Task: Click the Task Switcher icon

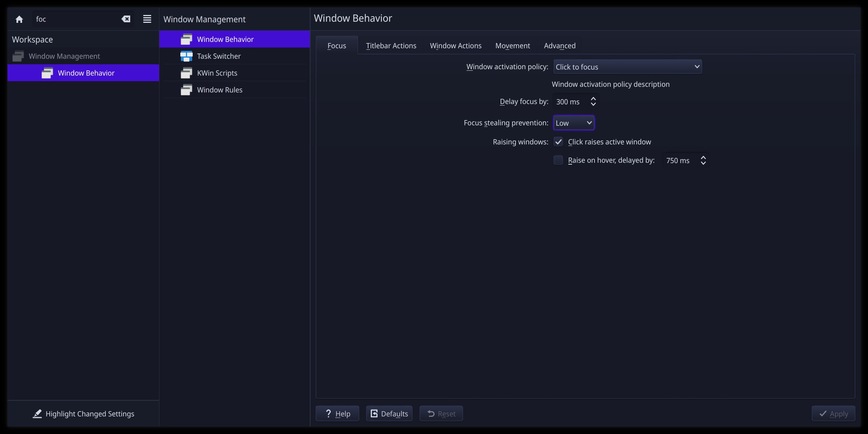Action: [186, 56]
